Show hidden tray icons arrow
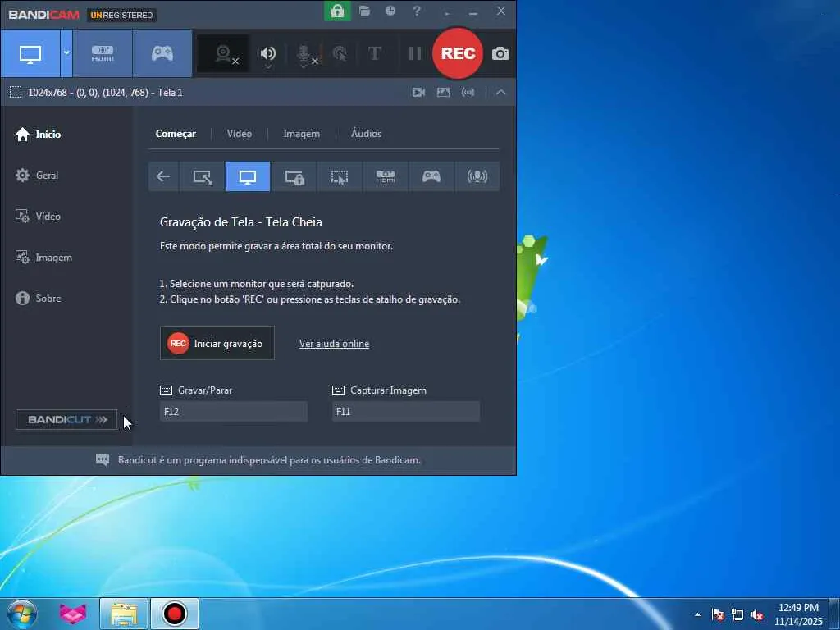 click(697, 614)
